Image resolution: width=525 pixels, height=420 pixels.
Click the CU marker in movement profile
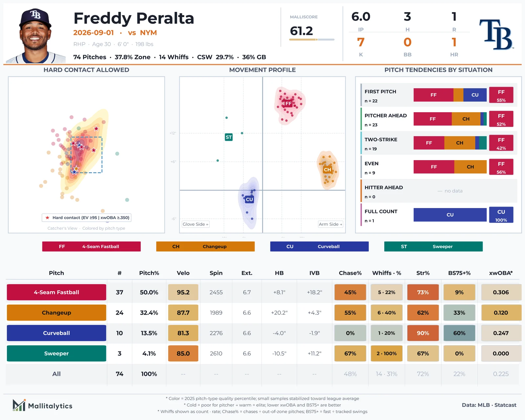click(249, 199)
